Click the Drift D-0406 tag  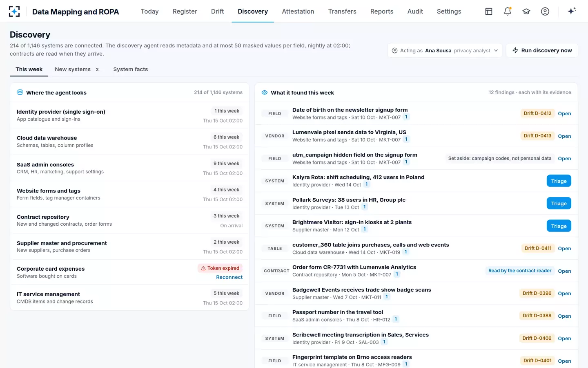tap(537, 338)
